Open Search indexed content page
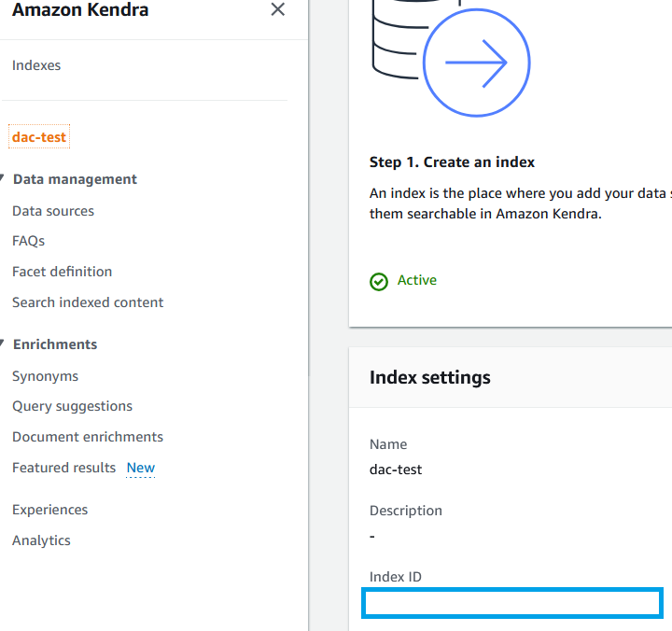Viewport: 672px width, 631px height. click(88, 302)
